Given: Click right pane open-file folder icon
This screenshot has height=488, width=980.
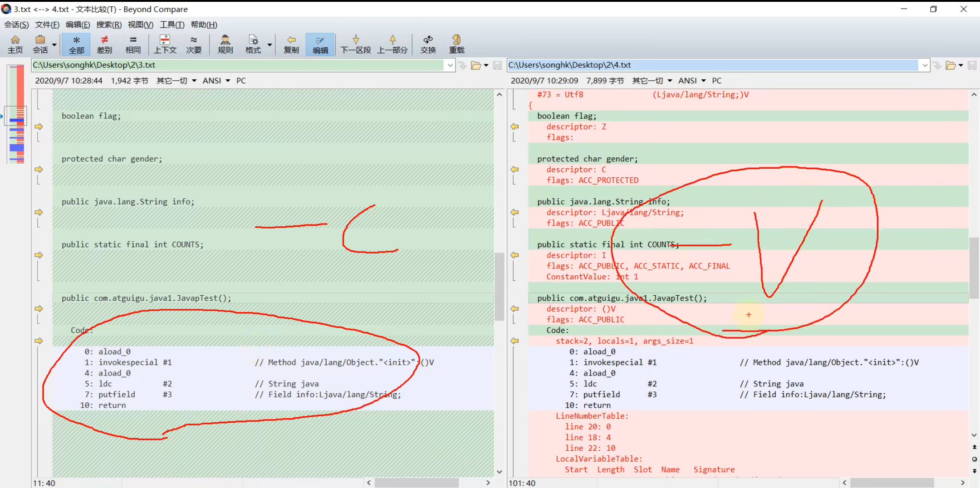Looking at the screenshot, I should pos(951,65).
